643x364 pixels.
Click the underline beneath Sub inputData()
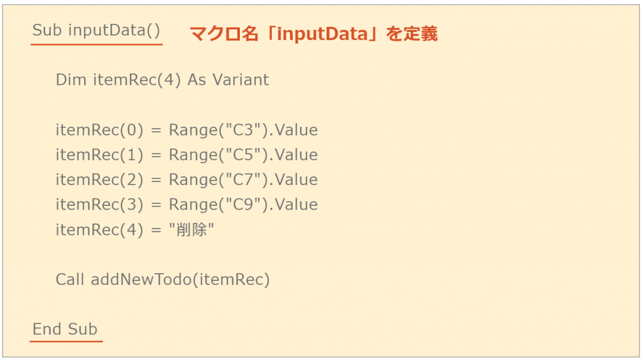click(97, 44)
